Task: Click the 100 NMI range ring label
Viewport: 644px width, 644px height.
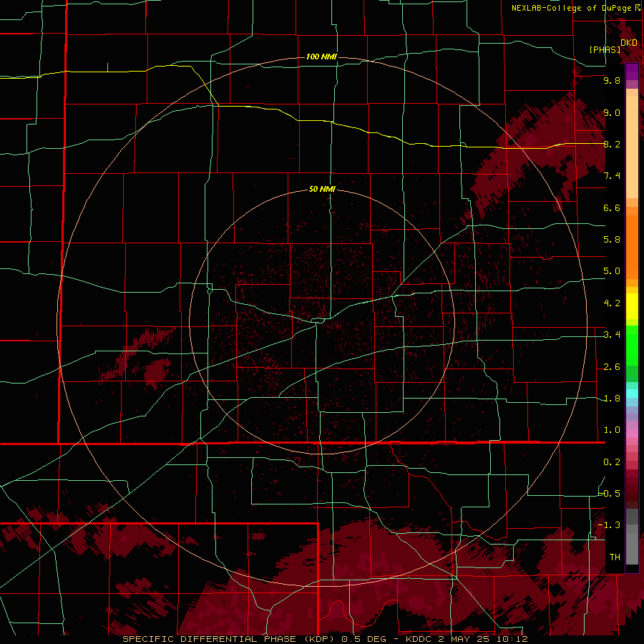Action: (321, 57)
